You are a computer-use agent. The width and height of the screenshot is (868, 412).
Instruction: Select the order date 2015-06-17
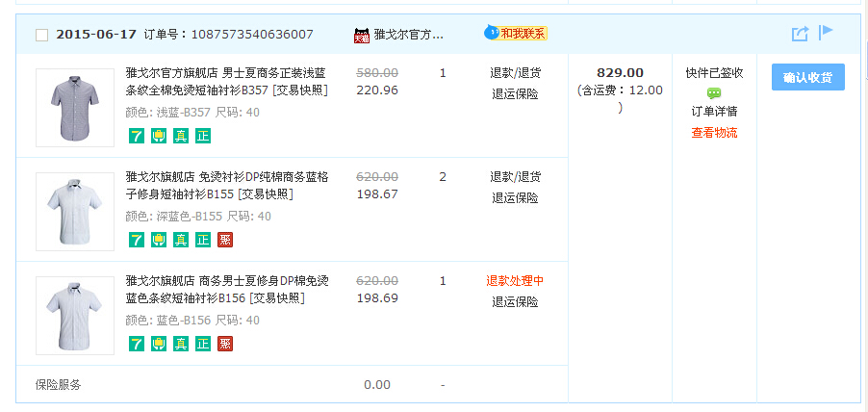96,35
